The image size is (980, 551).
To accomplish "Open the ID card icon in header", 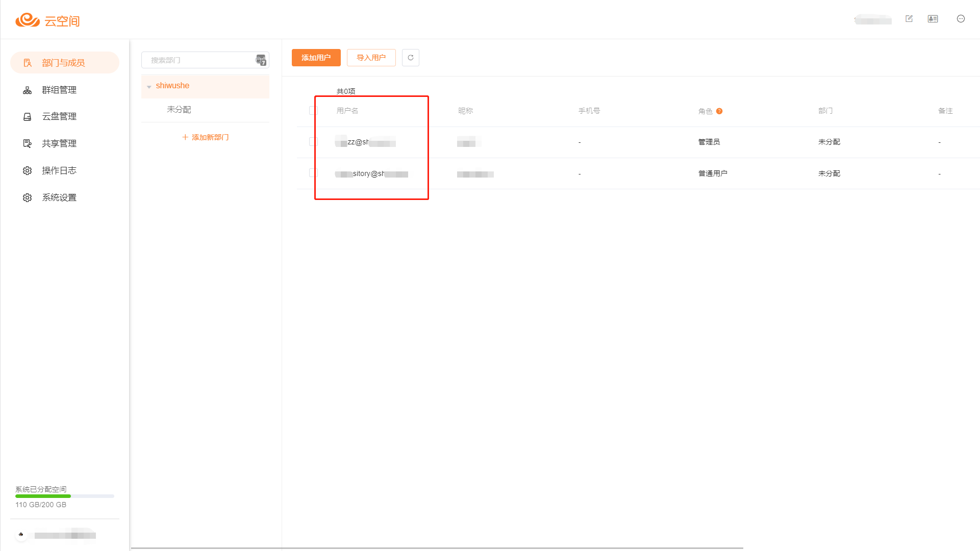I will [933, 19].
